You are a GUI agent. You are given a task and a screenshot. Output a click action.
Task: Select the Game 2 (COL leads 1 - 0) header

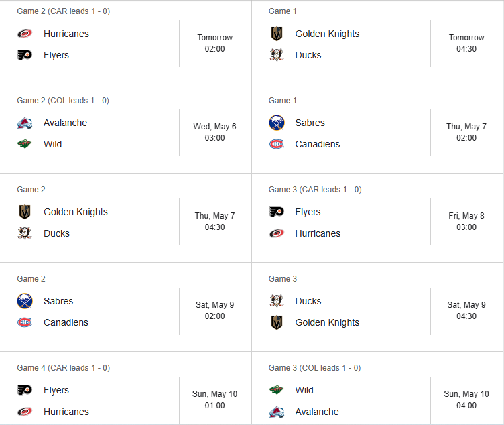pos(63,101)
